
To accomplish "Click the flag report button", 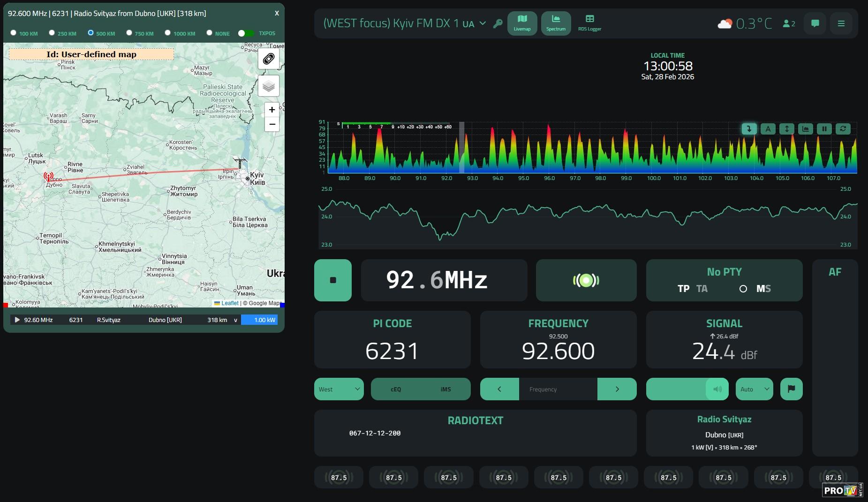I will tap(791, 389).
